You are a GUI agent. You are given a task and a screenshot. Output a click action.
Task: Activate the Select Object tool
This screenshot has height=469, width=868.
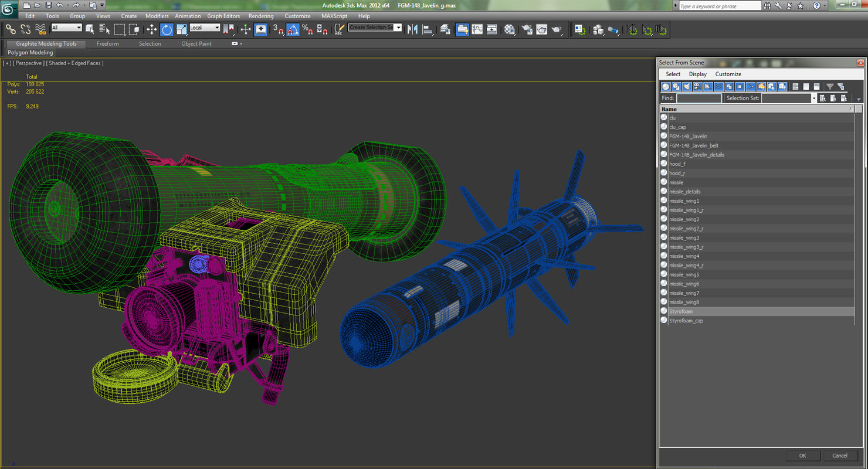pyautogui.click(x=90, y=29)
